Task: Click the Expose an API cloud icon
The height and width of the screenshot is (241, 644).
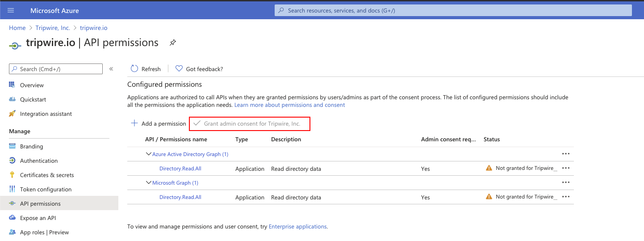Action: [12, 218]
